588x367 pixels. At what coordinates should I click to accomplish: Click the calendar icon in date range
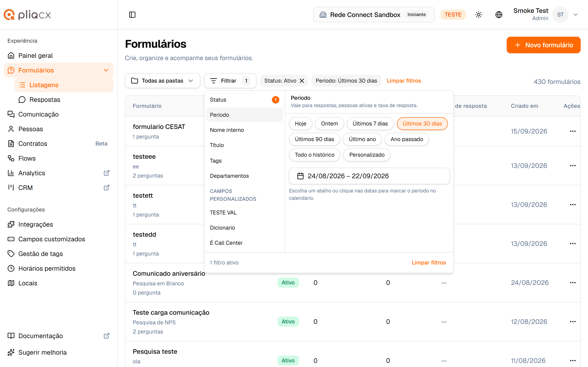pyautogui.click(x=300, y=176)
